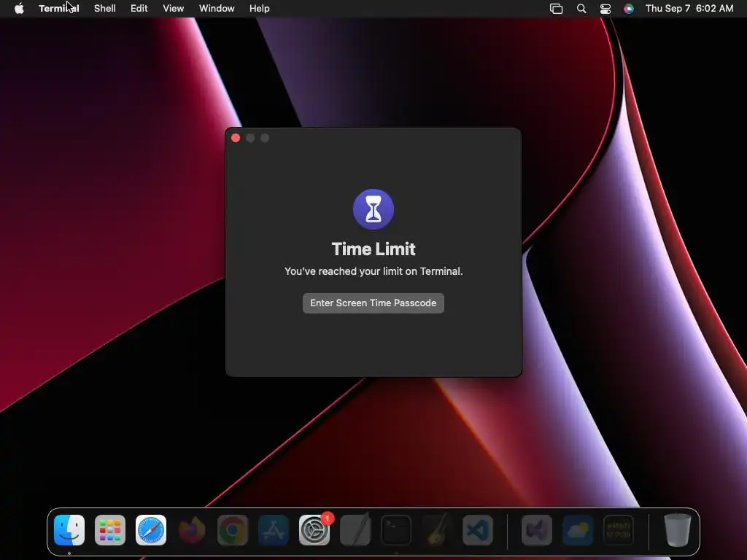Click Enter Screen Time Passcode button
Viewport: 747px width, 560px height.
point(373,303)
